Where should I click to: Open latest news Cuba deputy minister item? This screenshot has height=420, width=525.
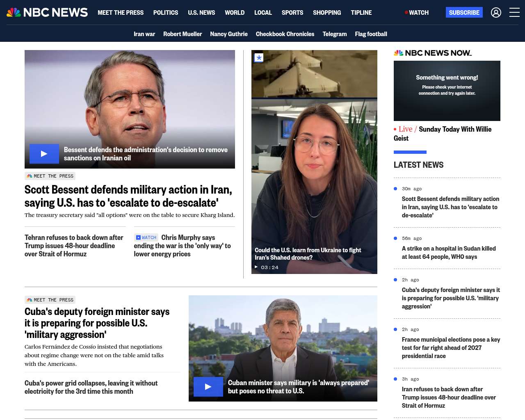tap(451, 298)
